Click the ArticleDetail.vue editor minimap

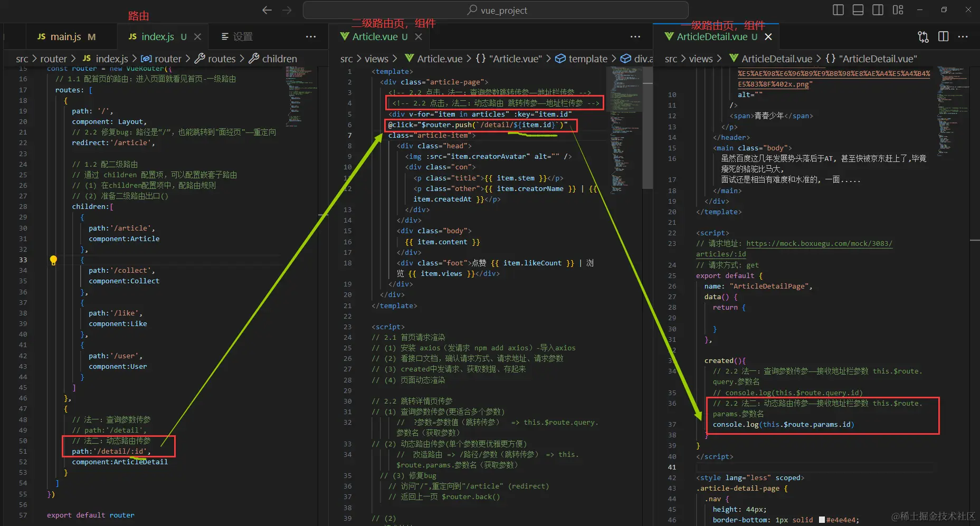(x=953, y=111)
